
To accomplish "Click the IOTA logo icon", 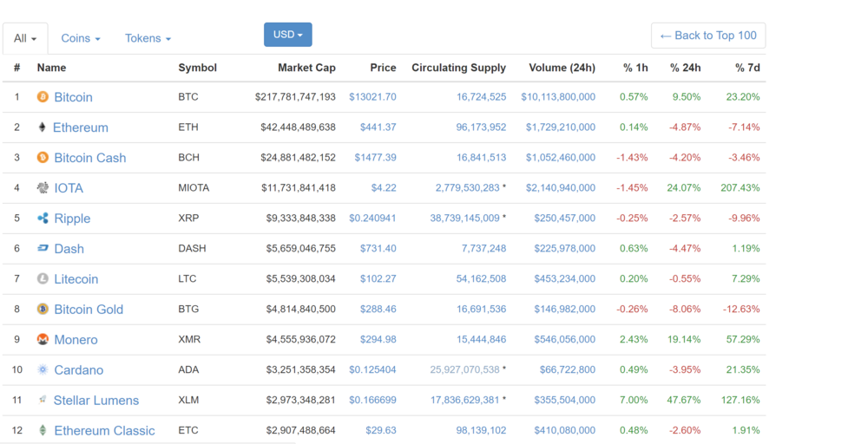I will click(x=43, y=188).
